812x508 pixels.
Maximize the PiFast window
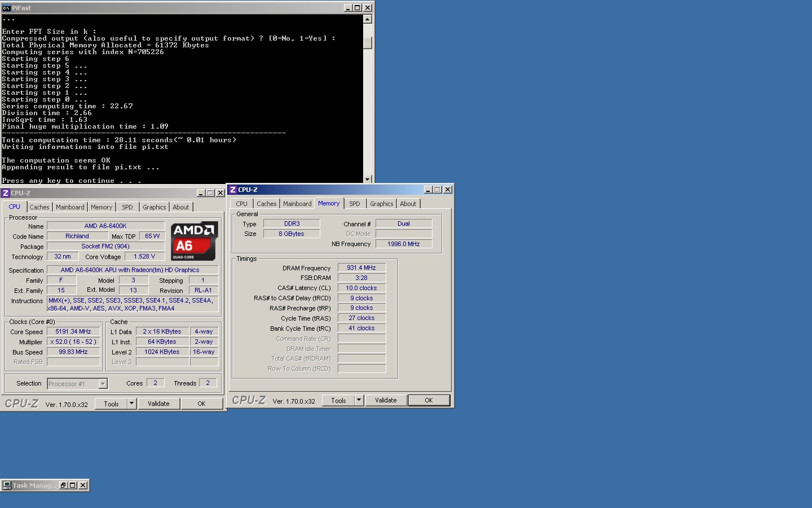point(358,8)
